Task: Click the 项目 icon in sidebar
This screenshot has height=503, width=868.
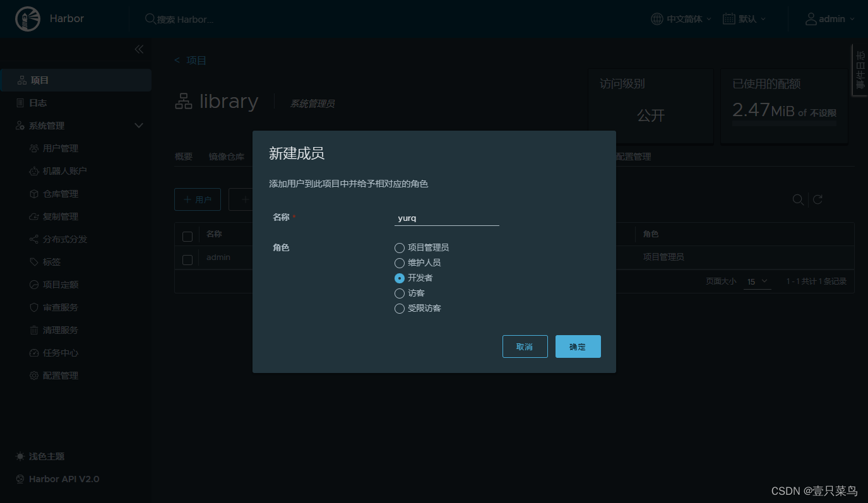Action: [x=21, y=80]
